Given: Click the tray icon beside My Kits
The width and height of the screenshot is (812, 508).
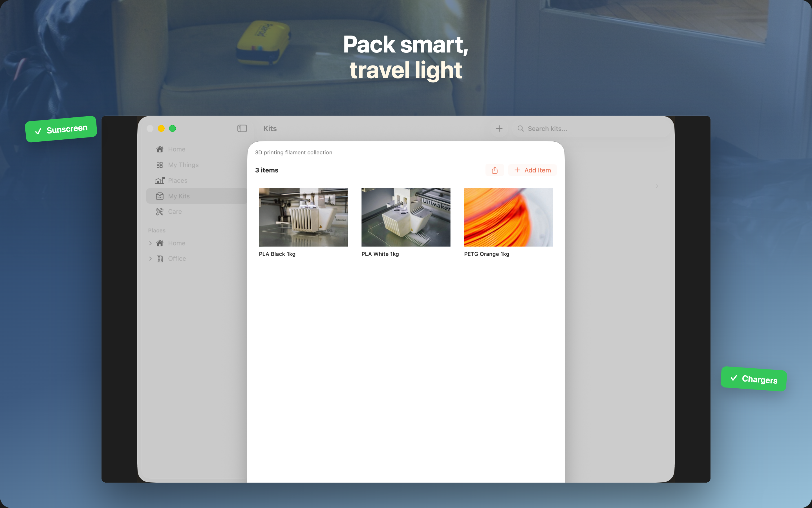Looking at the screenshot, I should 160,196.
